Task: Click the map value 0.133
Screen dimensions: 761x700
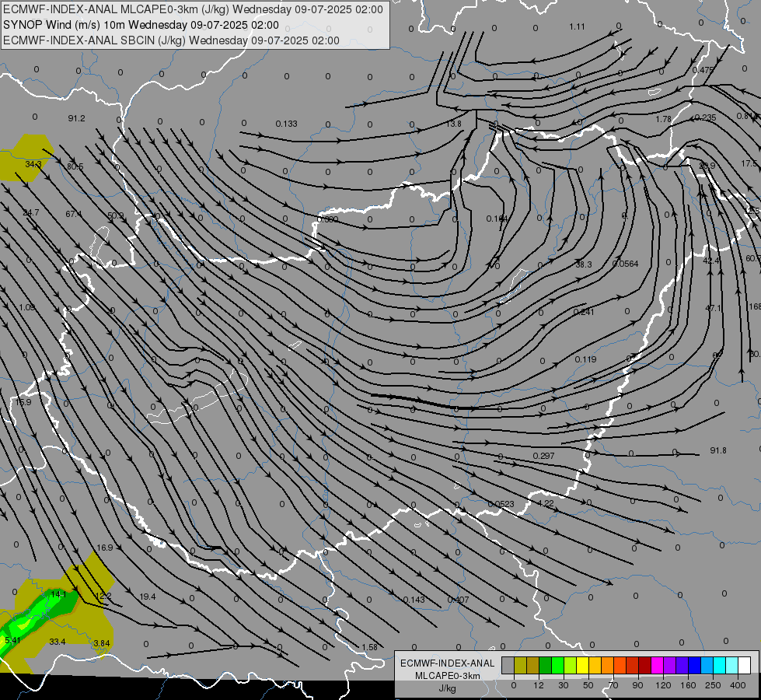Action: [x=286, y=124]
